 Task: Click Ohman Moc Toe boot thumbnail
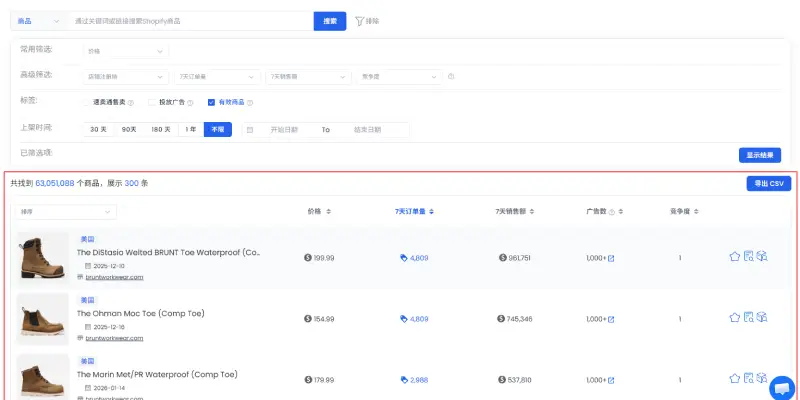(x=42, y=318)
